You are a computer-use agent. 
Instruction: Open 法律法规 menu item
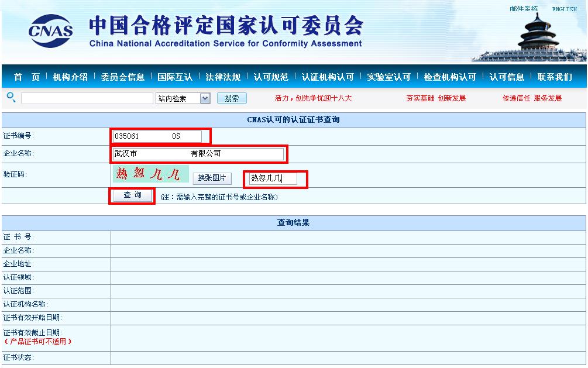223,77
